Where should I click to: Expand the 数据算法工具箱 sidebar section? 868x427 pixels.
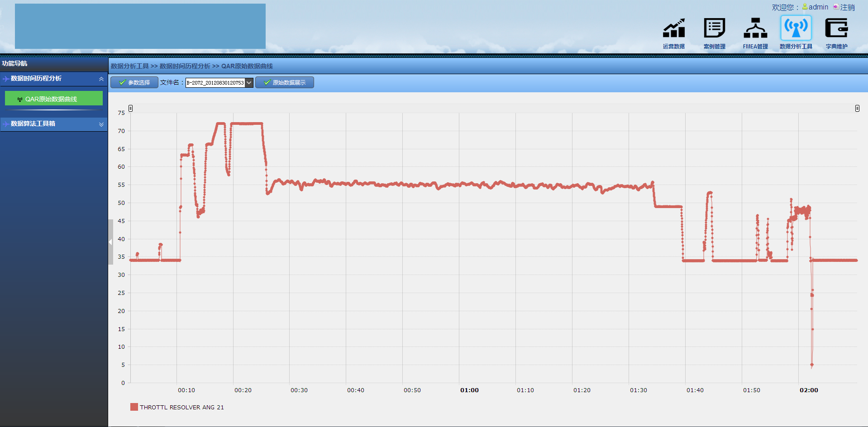[101, 124]
